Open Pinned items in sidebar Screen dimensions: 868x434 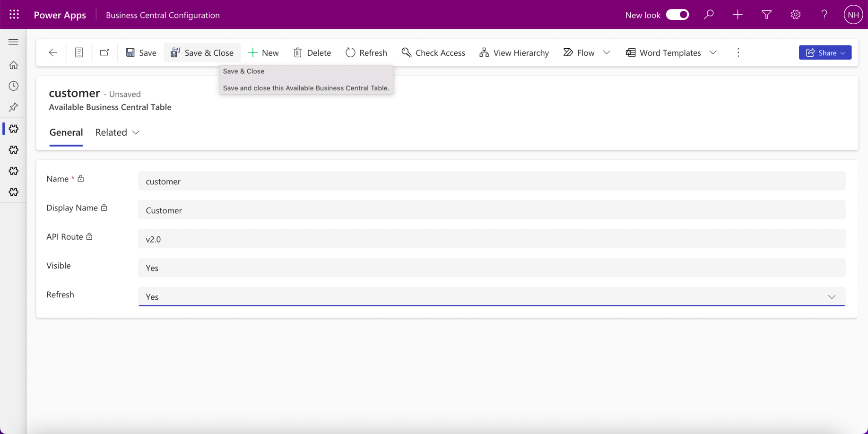[x=13, y=107]
